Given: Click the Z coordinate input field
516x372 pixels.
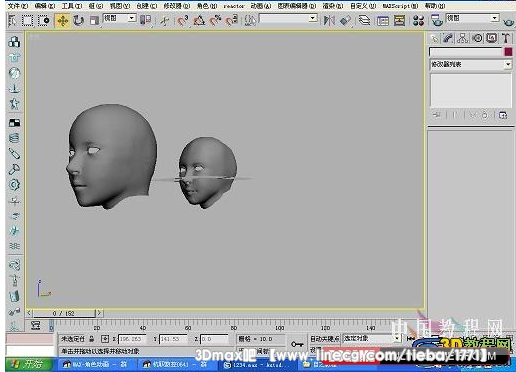Looking at the screenshot, I should click(x=214, y=339).
